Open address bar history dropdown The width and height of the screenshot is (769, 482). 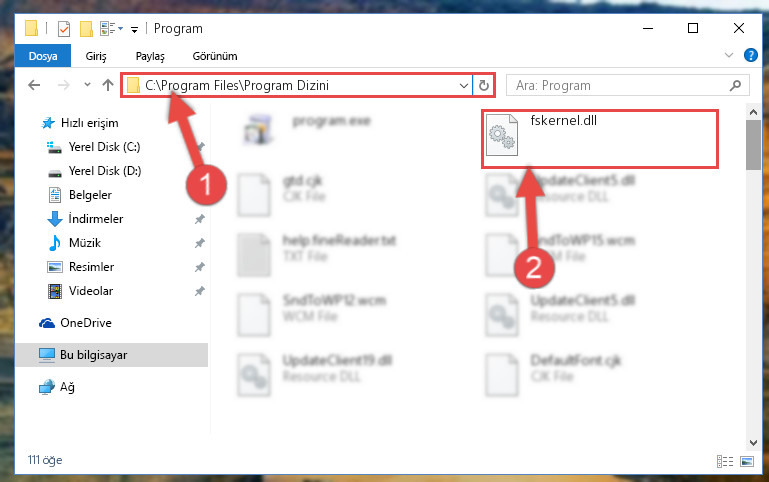pyautogui.click(x=463, y=85)
